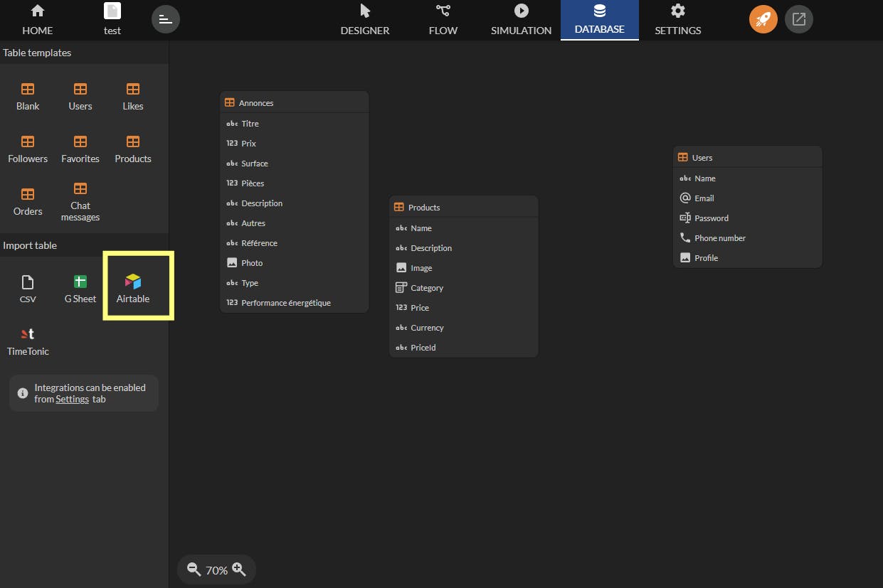This screenshot has width=883, height=588.
Task: Add the Chat messages table template
Action: click(80, 201)
